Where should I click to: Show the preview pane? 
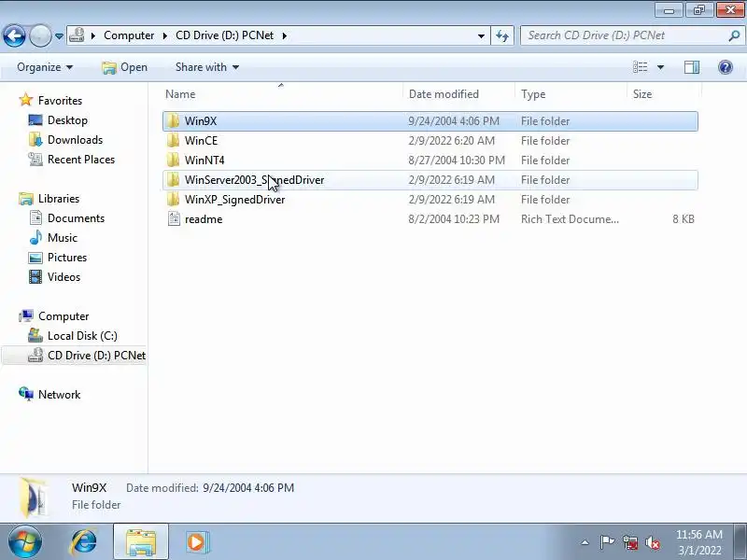click(x=692, y=67)
